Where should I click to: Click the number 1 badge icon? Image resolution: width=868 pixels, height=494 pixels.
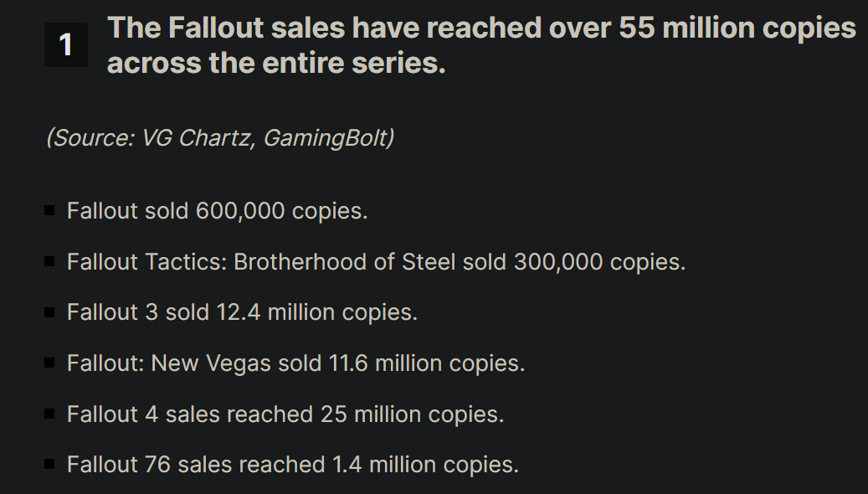(x=65, y=45)
